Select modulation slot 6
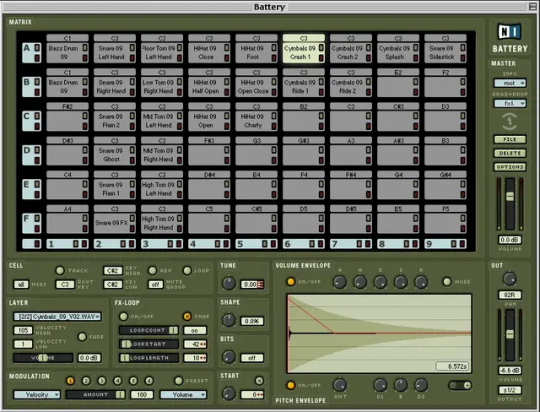Viewport: 540px width, 412px height. pyautogui.click(x=149, y=381)
